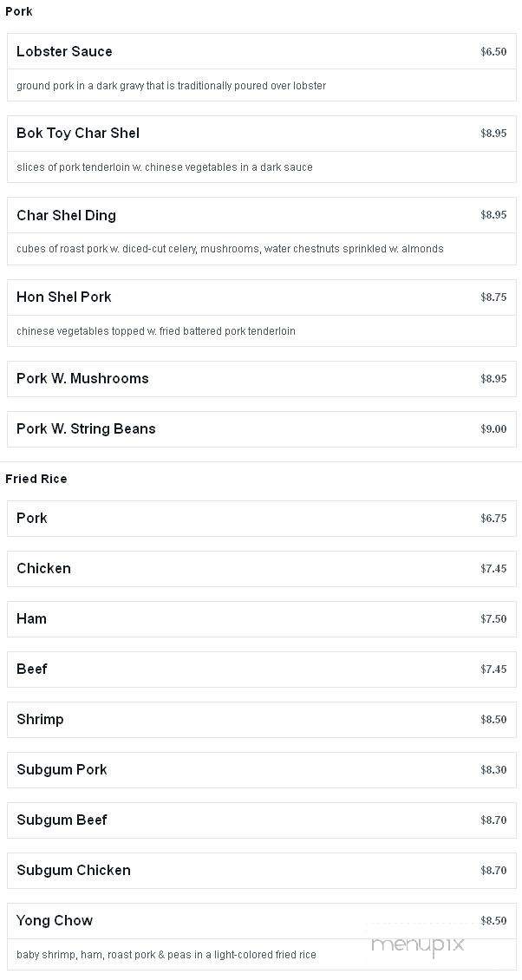Image resolution: width=522 pixels, height=980 pixels.
Task: Click Yong Chow description text
Action: tap(166, 955)
